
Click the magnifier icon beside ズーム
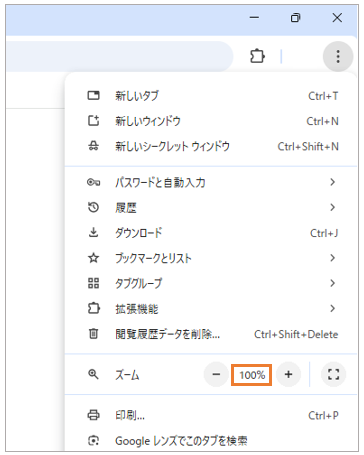pyautogui.click(x=93, y=374)
